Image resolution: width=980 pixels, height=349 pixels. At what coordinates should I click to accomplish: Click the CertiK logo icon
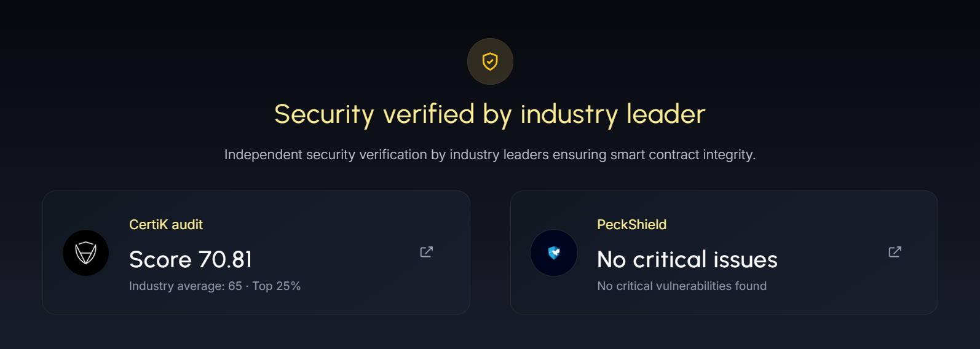[86, 253]
